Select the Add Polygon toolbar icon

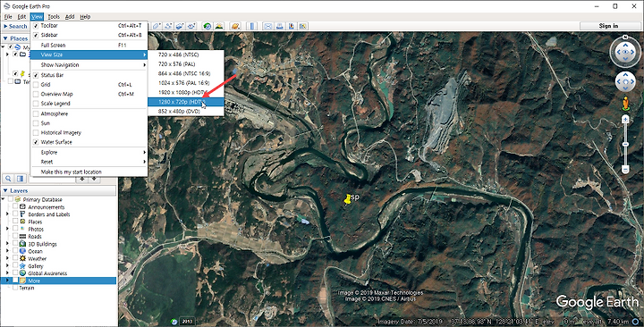pos(157,26)
